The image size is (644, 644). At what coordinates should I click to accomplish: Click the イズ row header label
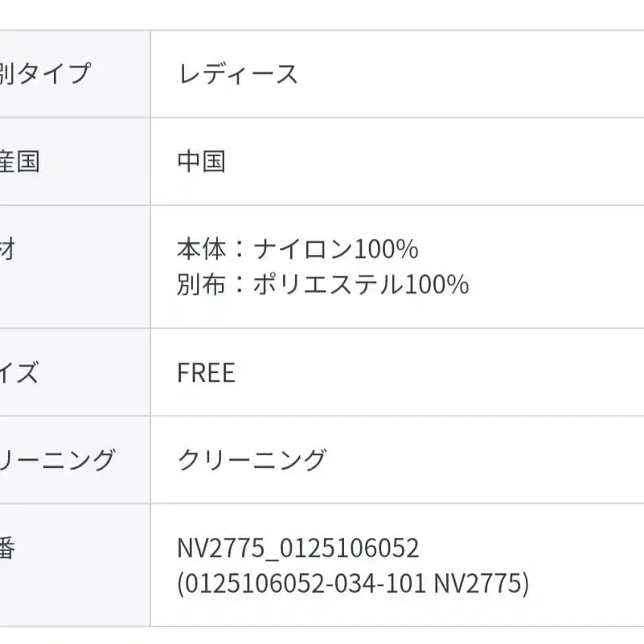coord(19,373)
